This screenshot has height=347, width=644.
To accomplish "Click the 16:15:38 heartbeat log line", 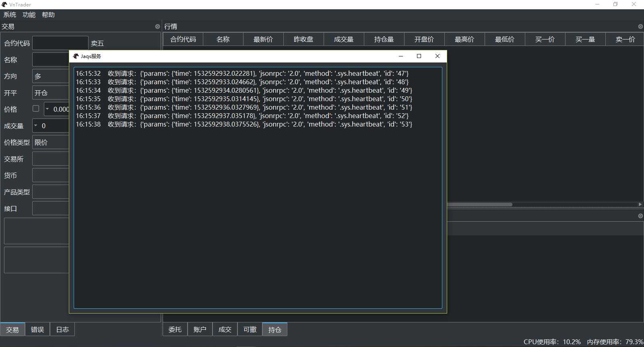I will (x=244, y=124).
